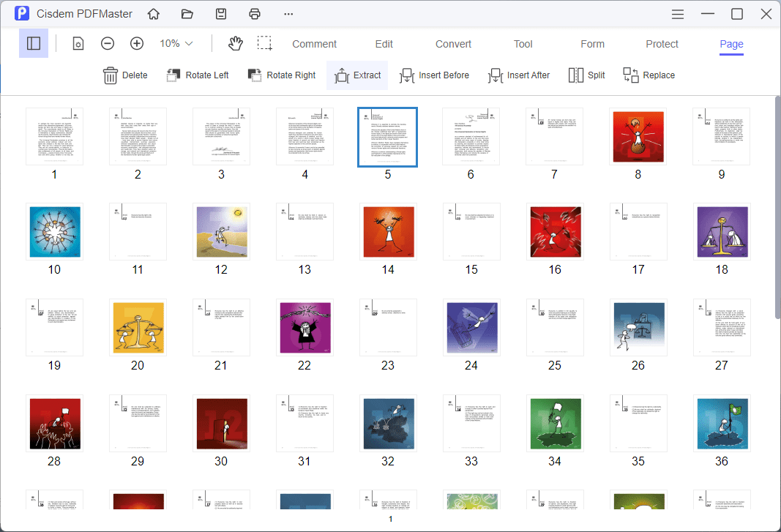Viewport: 781px width, 532px height.
Task: Select page 6 thumbnail
Action: point(471,137)
